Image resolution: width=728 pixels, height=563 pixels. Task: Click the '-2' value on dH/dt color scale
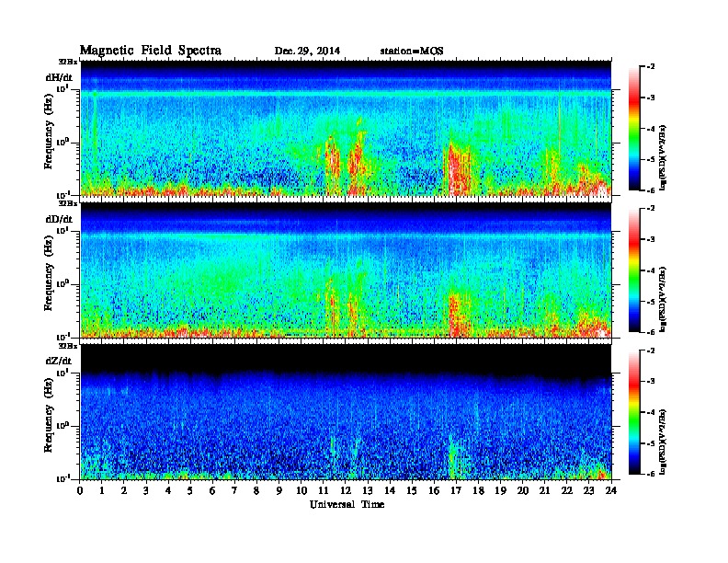point(651,67)
